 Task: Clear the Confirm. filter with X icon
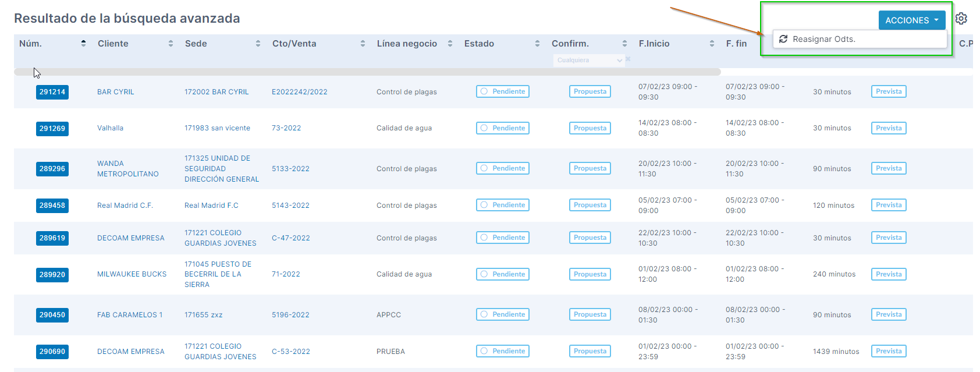(628, 59)
